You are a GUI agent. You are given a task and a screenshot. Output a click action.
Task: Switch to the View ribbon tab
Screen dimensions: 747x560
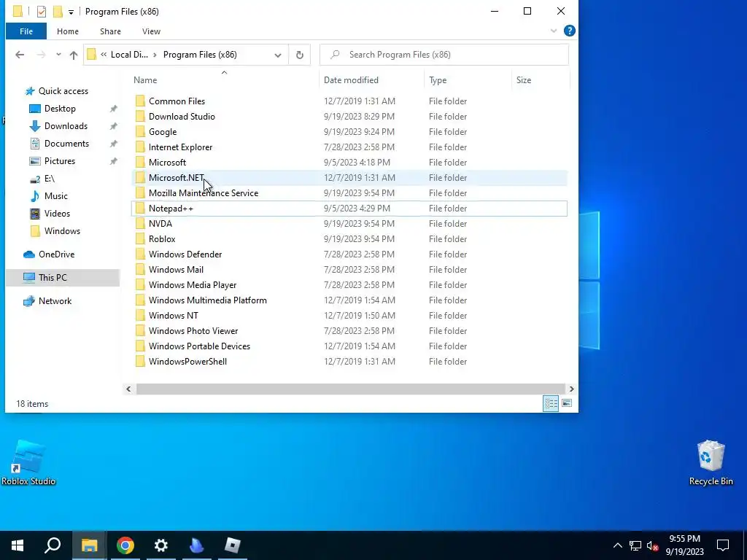[x=151, y=31]
